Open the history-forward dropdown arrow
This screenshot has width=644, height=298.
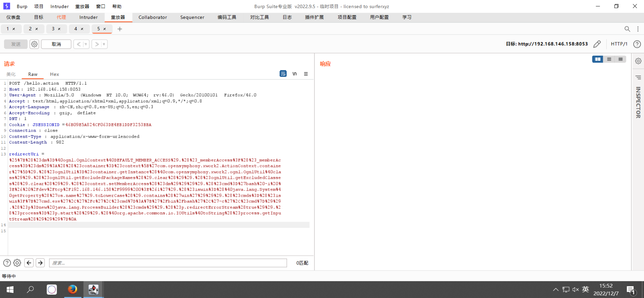[104, 44]
